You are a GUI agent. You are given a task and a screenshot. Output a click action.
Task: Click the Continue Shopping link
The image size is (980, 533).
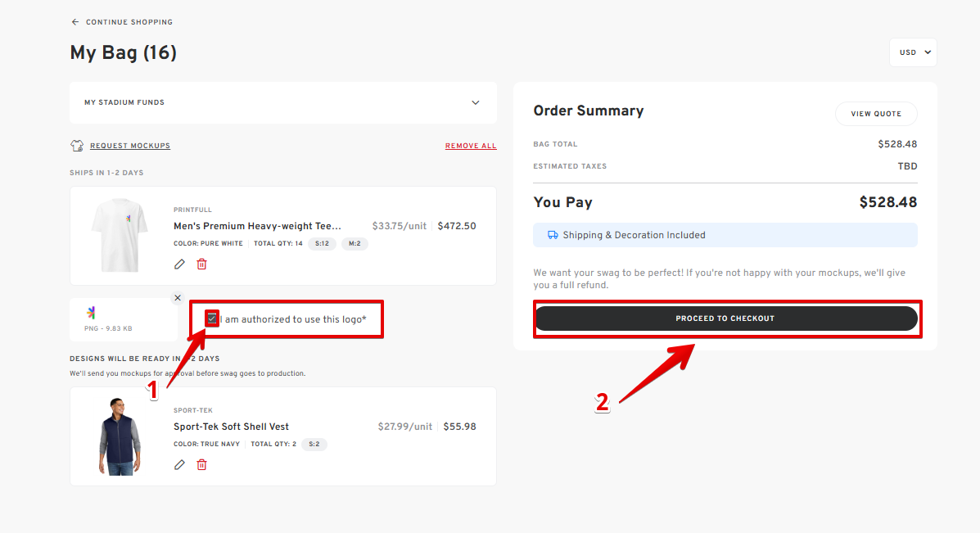click(129, 22)
